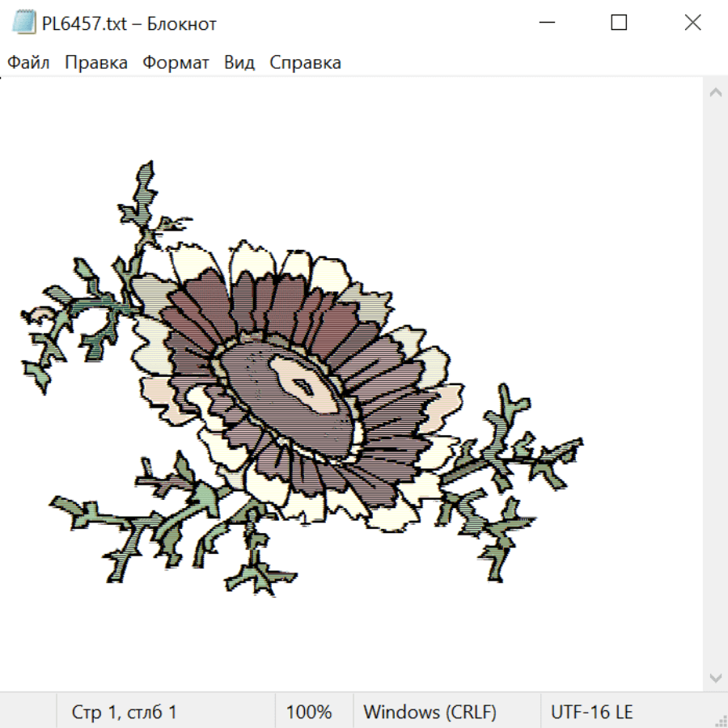Open the Файл menu

[28, 63]
